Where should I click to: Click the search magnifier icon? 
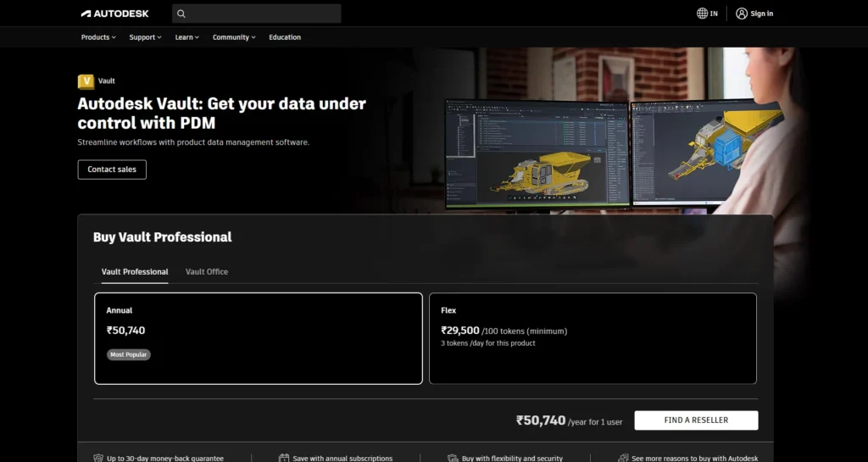click(181, 14)
